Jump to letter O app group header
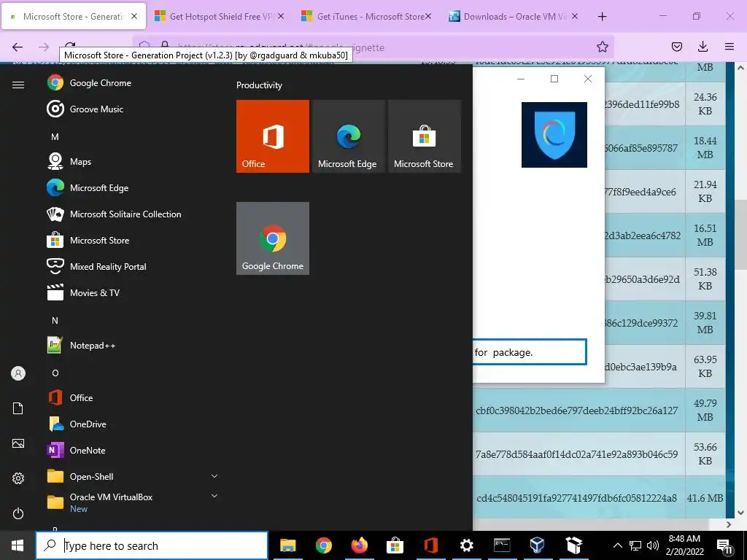The image size is (747, 560). coord(55,373)
